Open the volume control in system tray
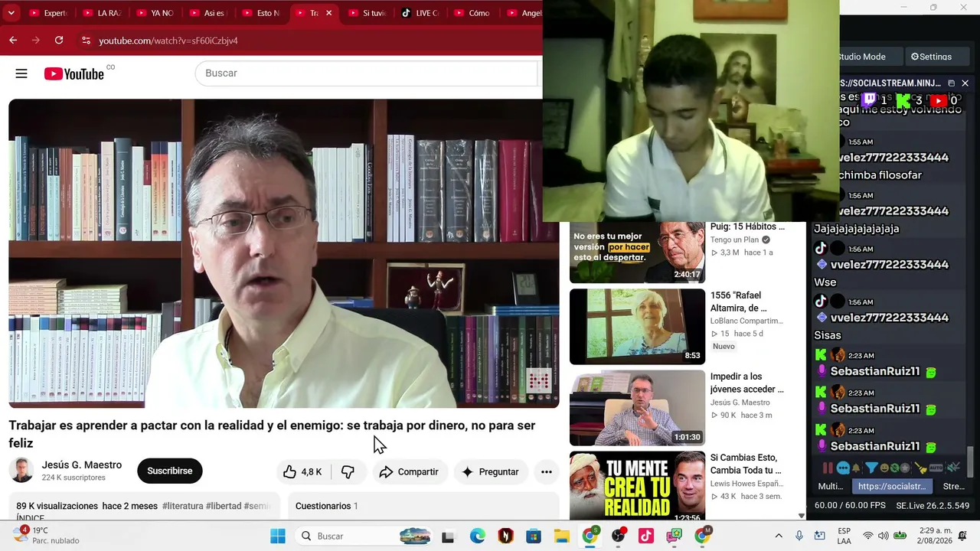 click(884, 536)
